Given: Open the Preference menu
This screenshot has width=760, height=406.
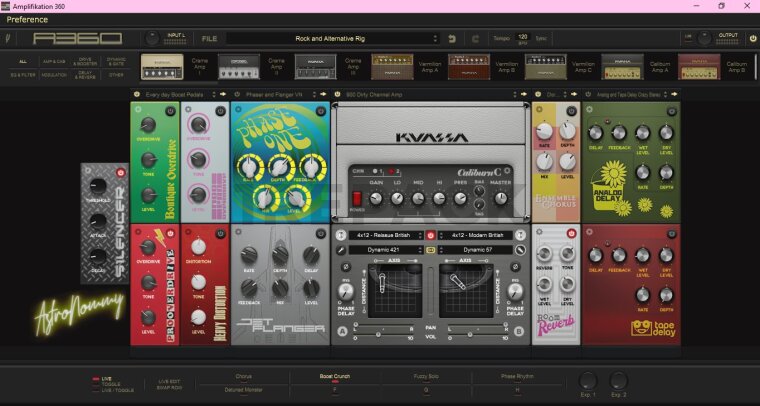Looking at the screenshot, I should 28,19.
